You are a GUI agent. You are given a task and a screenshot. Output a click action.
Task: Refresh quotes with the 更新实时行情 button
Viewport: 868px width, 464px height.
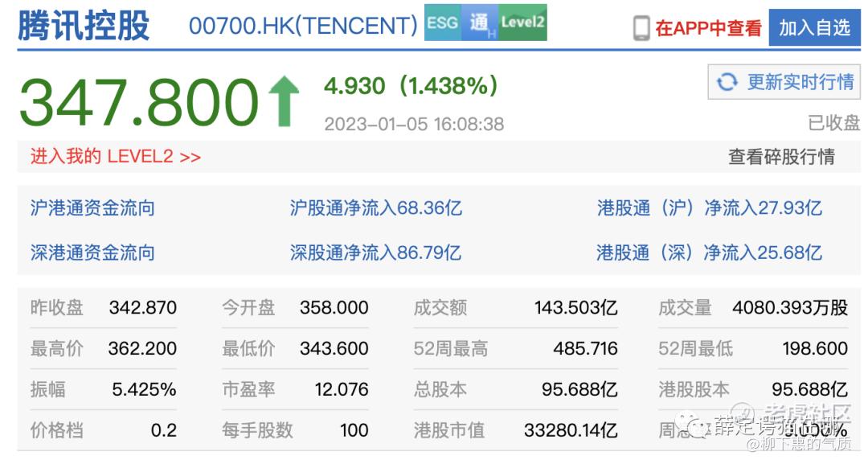tap(784, 82)
